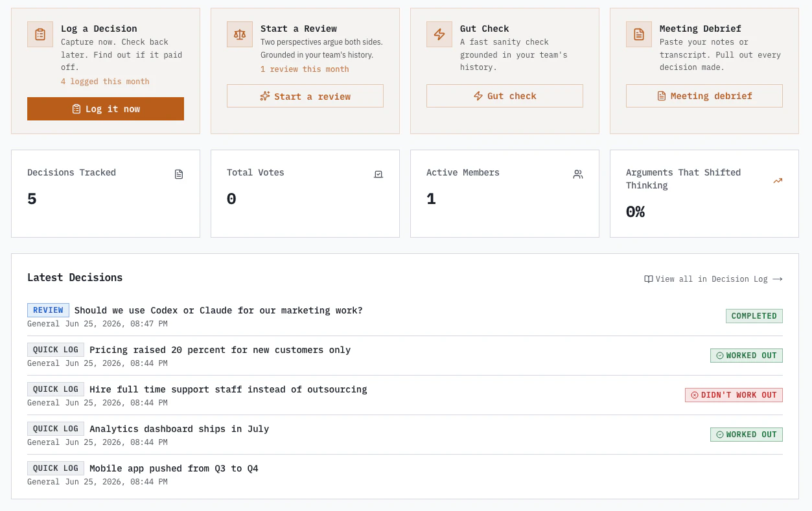Click the DIDN'T WORK OUT badge
The height and width of the screenshot is (511, 812).
pyautogui.click(x=734, y=395)
